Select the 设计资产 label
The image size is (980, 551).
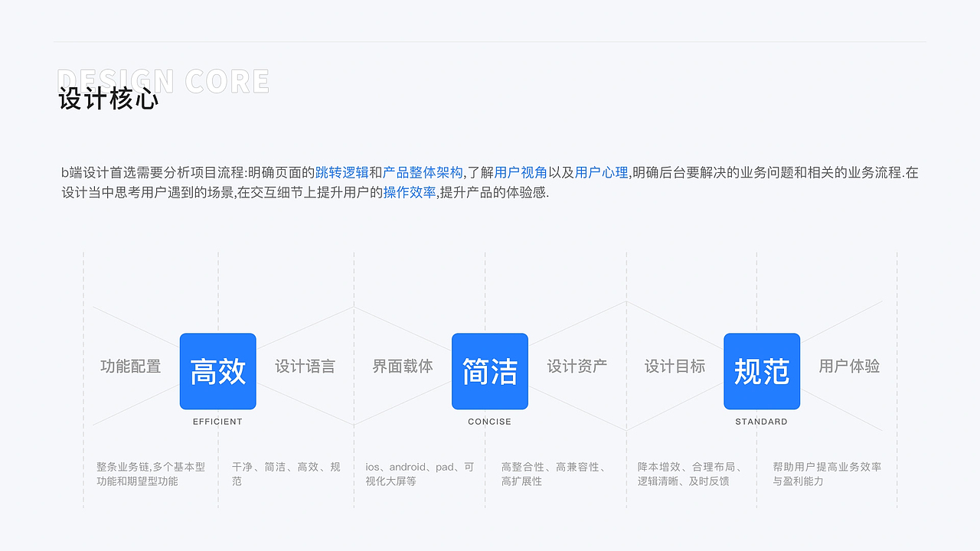pos(577,367)
